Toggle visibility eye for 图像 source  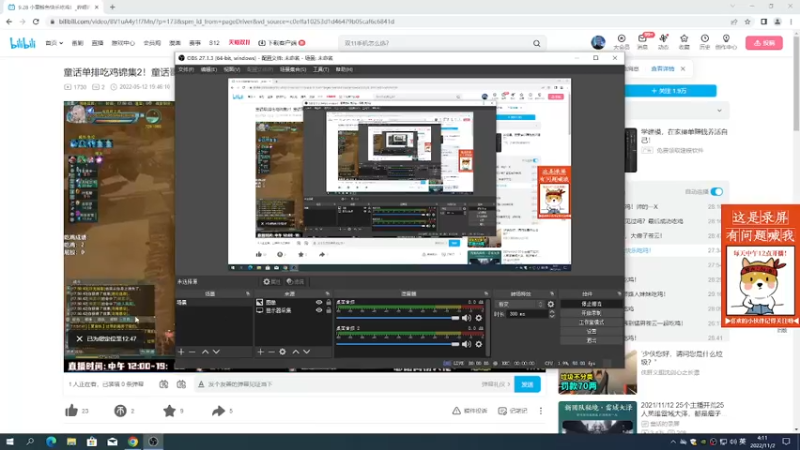coord(319,303)
